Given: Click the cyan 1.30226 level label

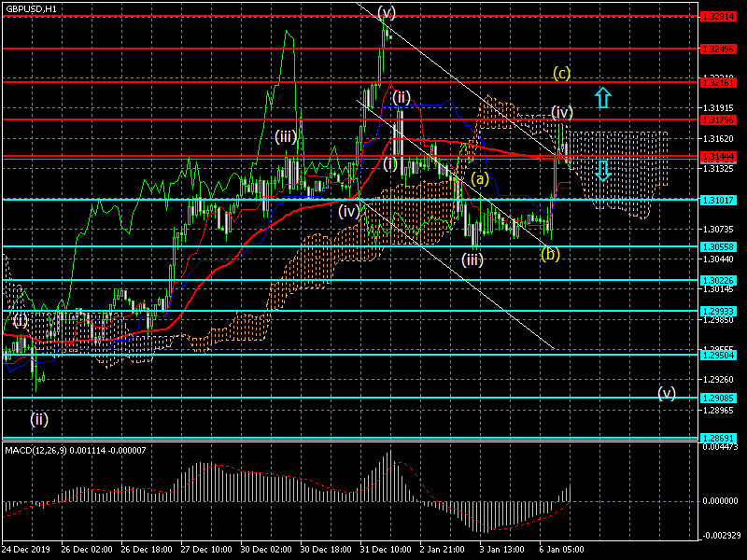Looking at the screenshot, I should [x=718, y=281].
